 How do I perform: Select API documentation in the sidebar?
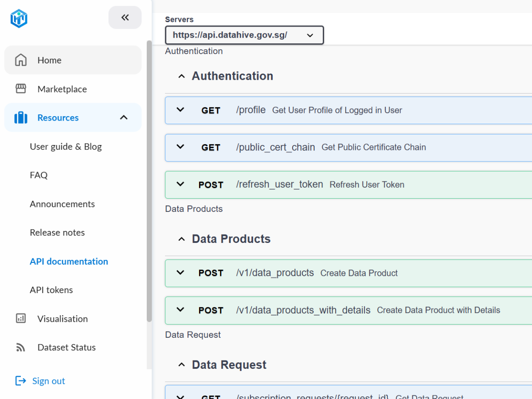69,261
